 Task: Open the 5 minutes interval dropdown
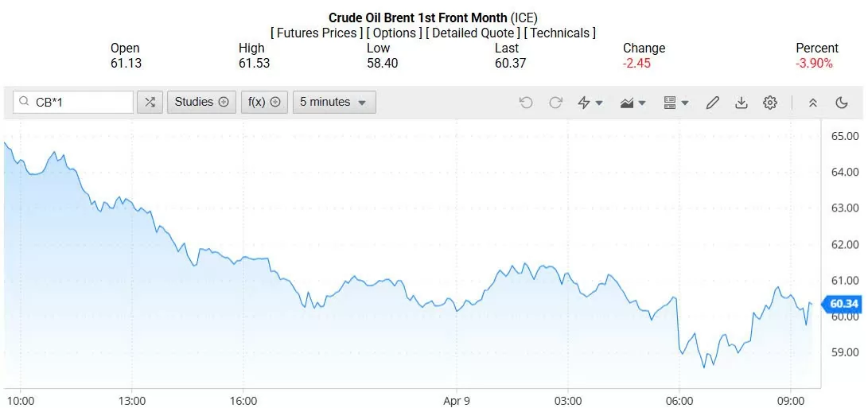[x=334, y=102]
